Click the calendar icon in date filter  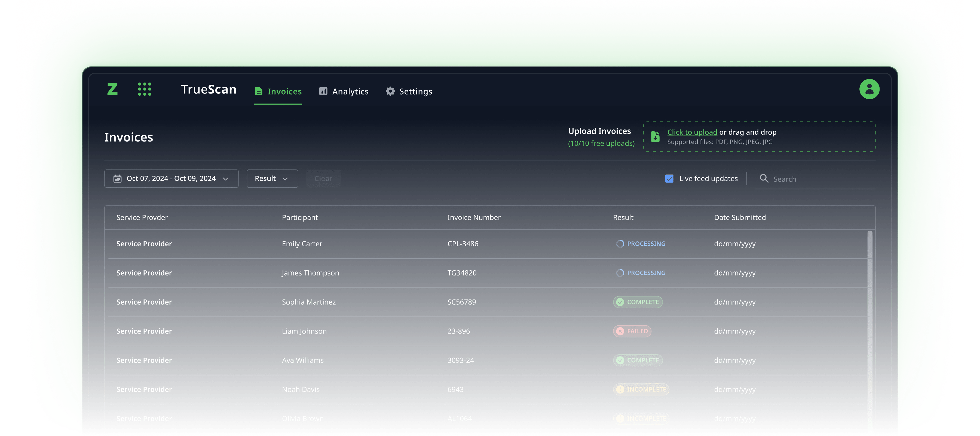coord(118,178)
